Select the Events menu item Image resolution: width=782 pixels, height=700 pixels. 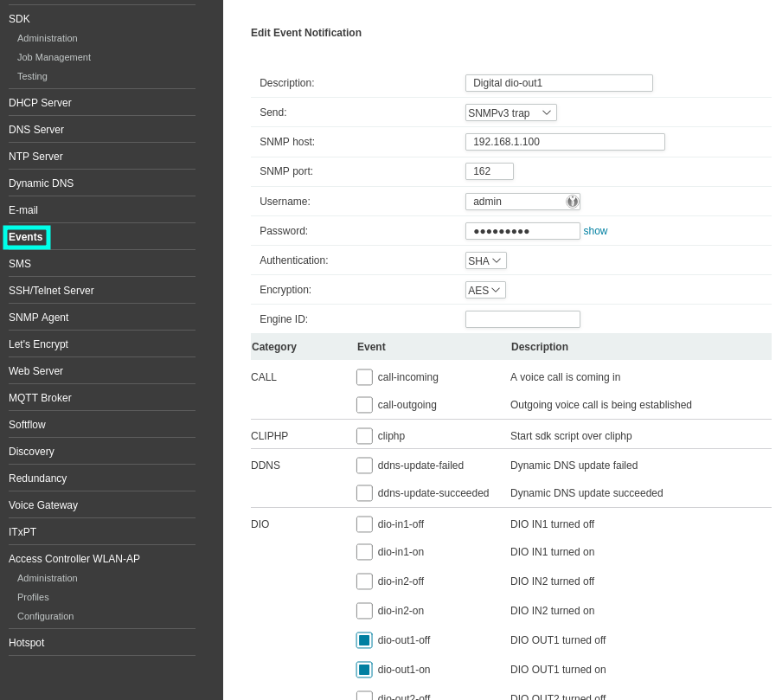[x=26, y=237]
